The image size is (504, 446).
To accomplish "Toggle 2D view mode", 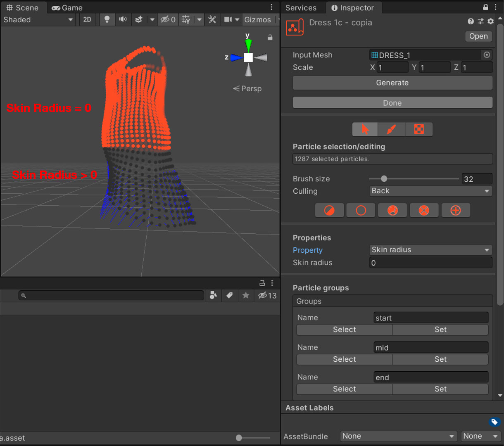I will (x=87, y=19).
